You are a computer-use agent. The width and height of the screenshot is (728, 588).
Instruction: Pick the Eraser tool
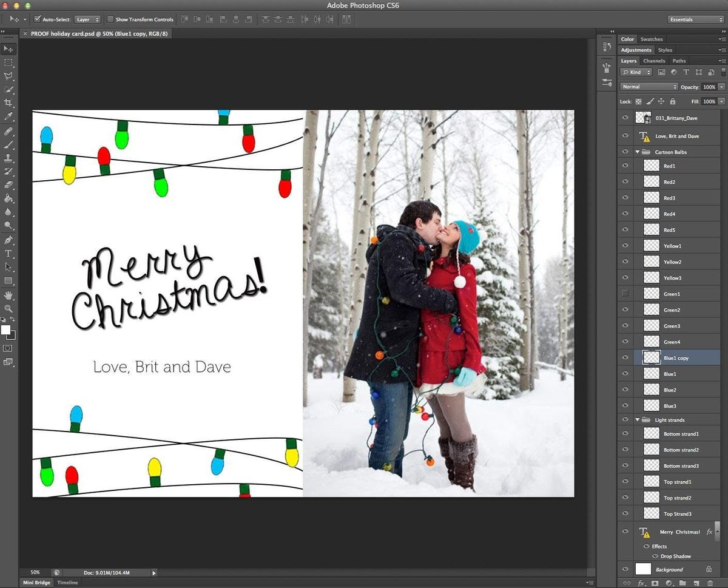point(8,184)
